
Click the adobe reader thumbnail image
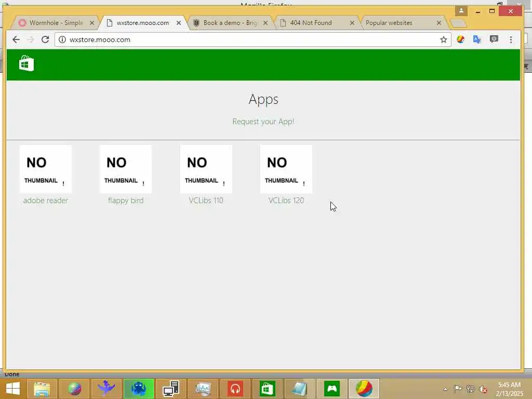tap(46, 169)
